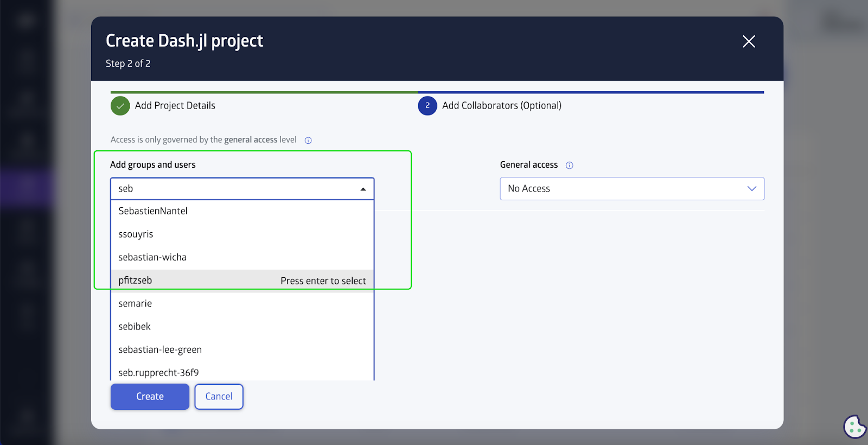
Task: Go back to Add Project Details step
Action: click(x=175, y=106)
